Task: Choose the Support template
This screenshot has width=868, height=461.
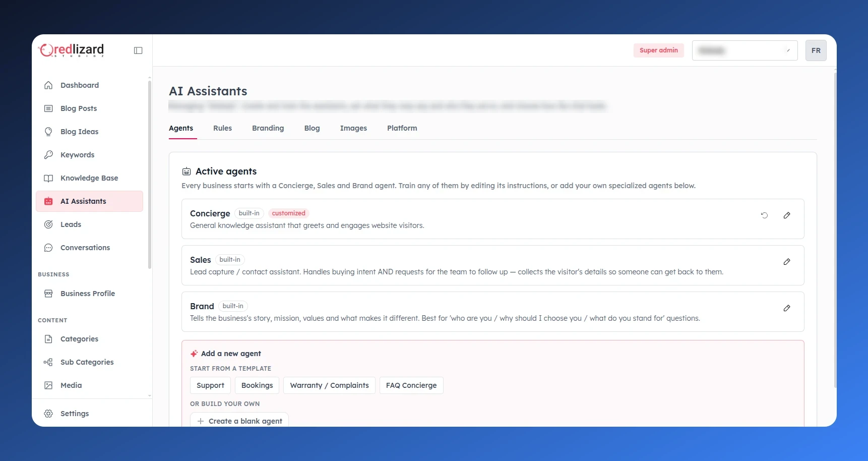Action: point(210,385)
